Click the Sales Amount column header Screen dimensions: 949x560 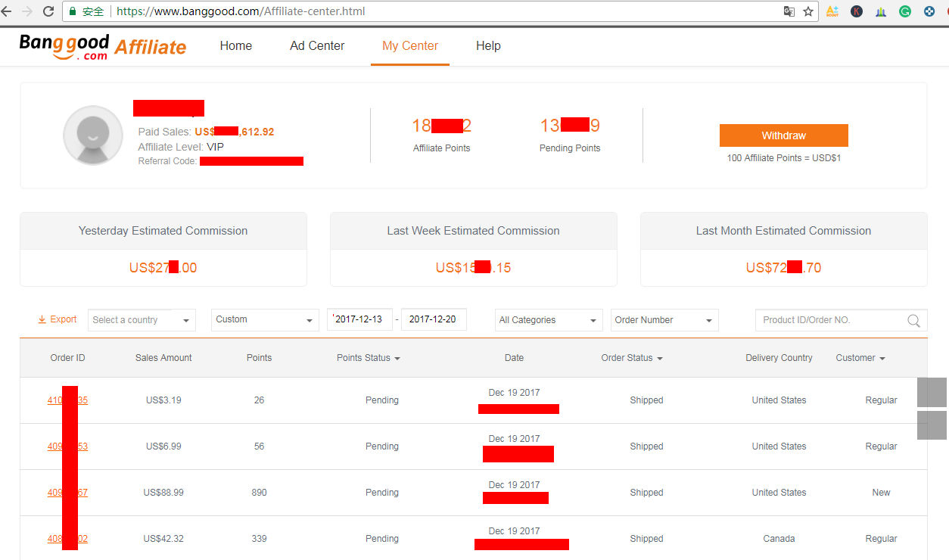(163, 358)
